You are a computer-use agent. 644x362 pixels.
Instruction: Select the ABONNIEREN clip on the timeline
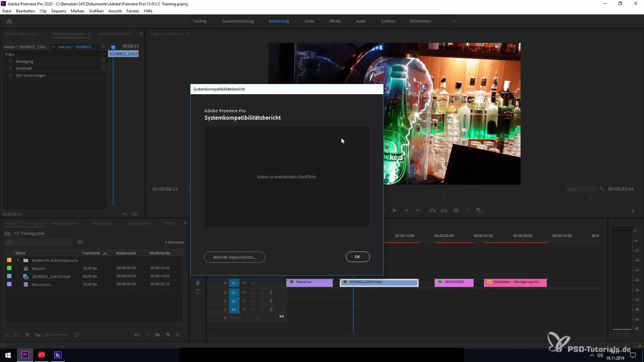[x=454, y=283]
